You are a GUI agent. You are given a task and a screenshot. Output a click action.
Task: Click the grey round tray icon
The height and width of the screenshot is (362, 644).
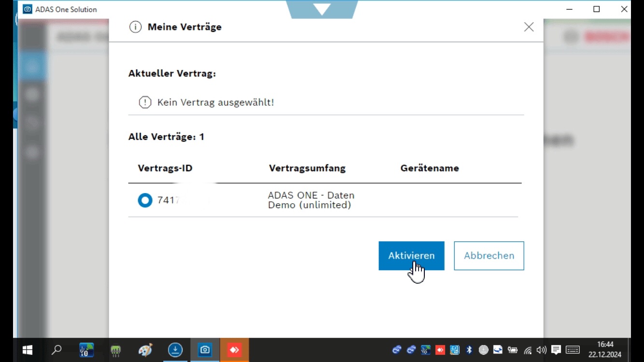pyautogui.click(x=483, y=350)
